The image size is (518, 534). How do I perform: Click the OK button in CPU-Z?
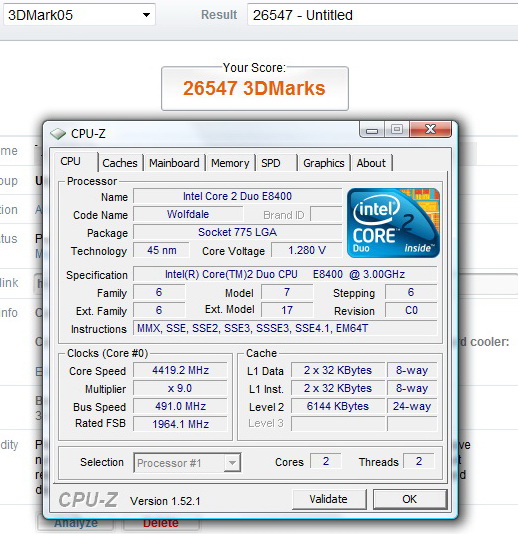410,499
